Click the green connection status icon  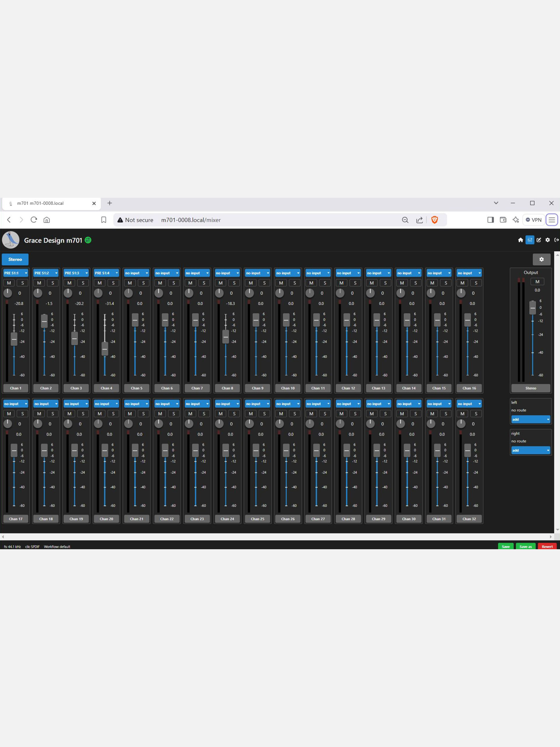(x=88, y=240)
